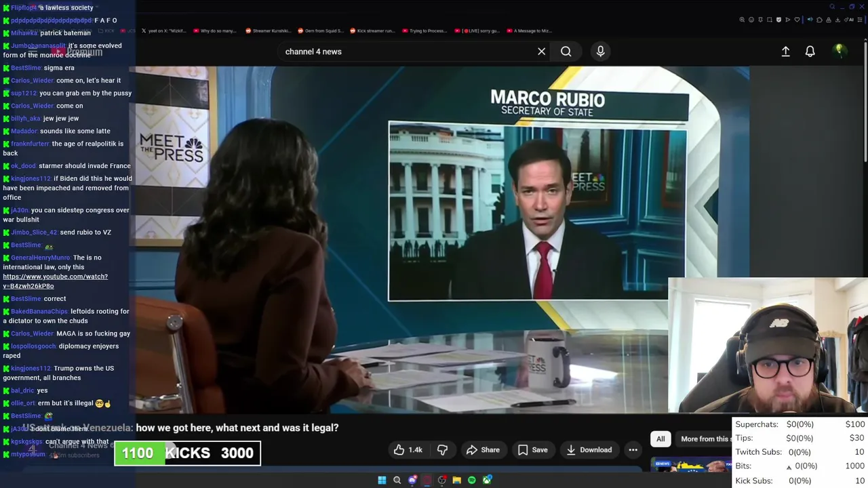Click username lospollosgooch in chat
Image resolution: width=868 pixels, height=488 pixels.
33,346
